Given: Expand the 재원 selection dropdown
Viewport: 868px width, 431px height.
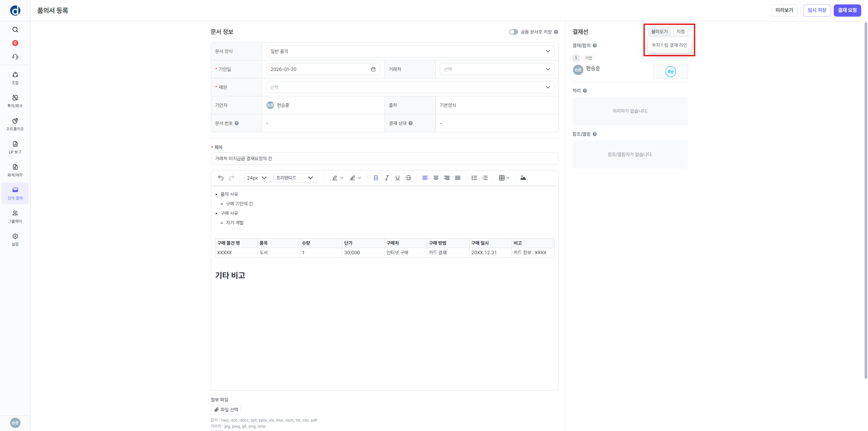Looking at the screenshot, I should pyautogui.click(x=410, y=87).
